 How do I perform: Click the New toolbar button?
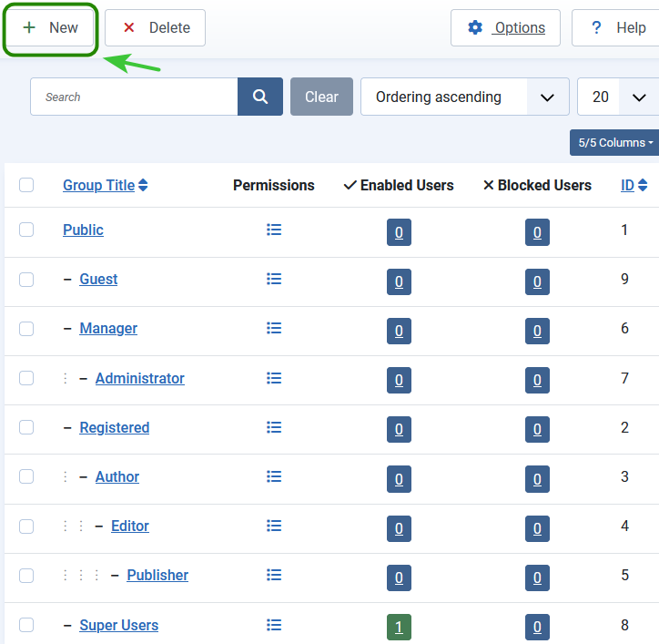[x=50, y=27]
